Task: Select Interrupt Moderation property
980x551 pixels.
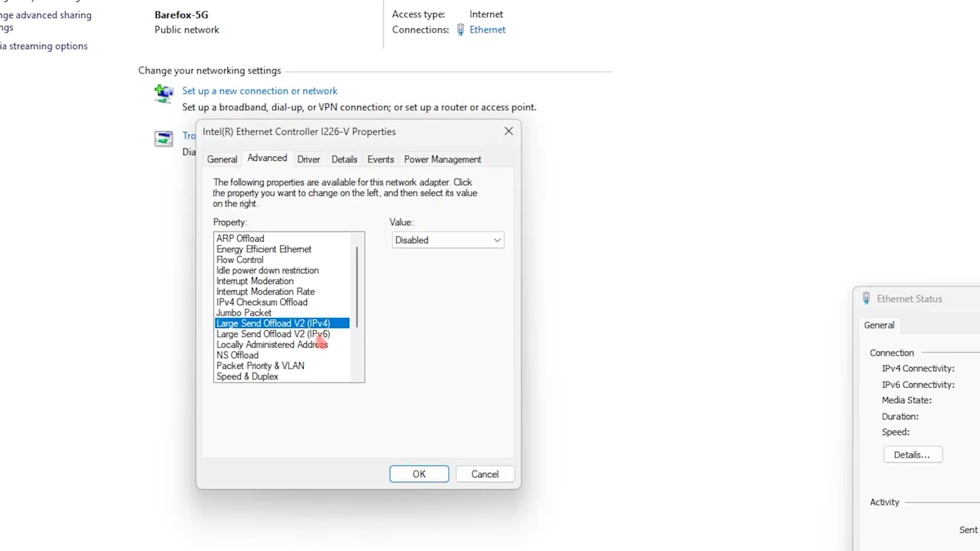Action: coord(282,281)
